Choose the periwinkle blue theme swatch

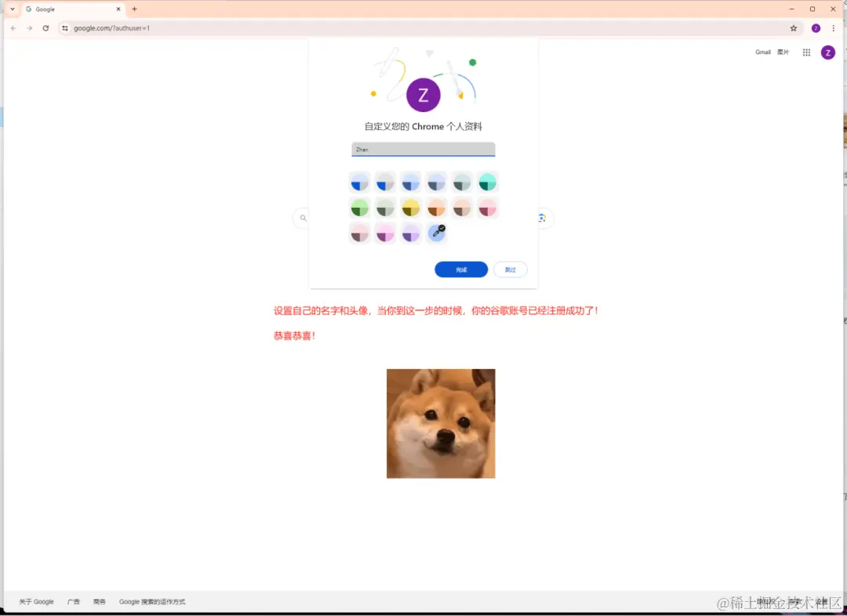click(410, 183)
